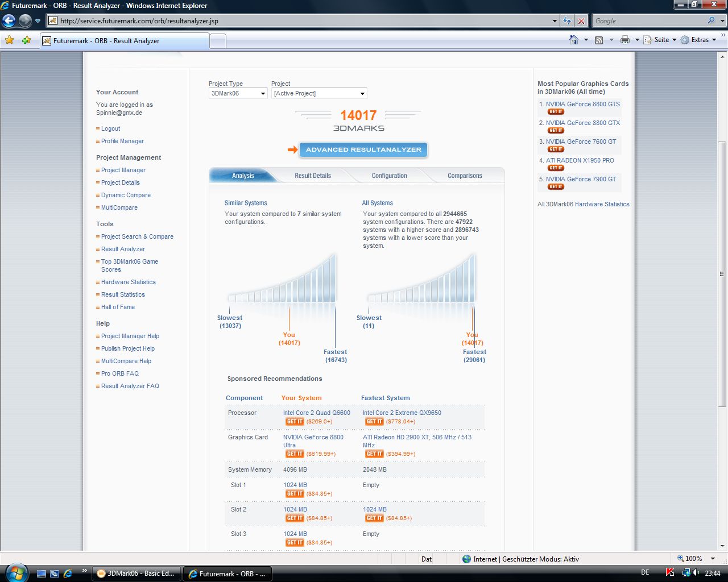The image size is (728, 582).
Task: Open the Dynamic Compare link
Action: click(126, 196)
